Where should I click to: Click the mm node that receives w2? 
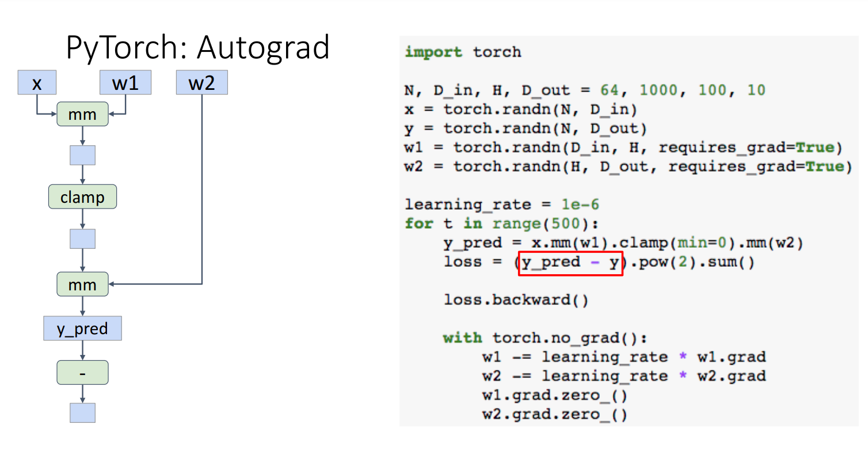(82, 285)
